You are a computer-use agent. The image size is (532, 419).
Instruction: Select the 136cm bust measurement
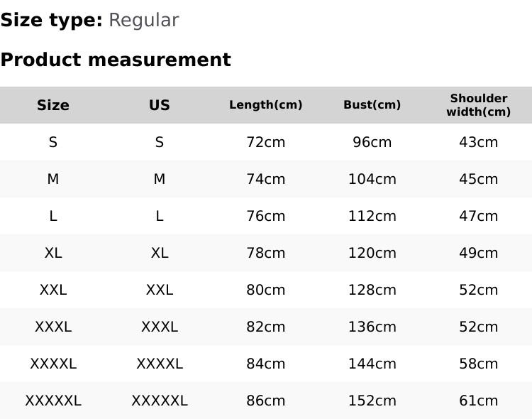click(x=372, y=327)
